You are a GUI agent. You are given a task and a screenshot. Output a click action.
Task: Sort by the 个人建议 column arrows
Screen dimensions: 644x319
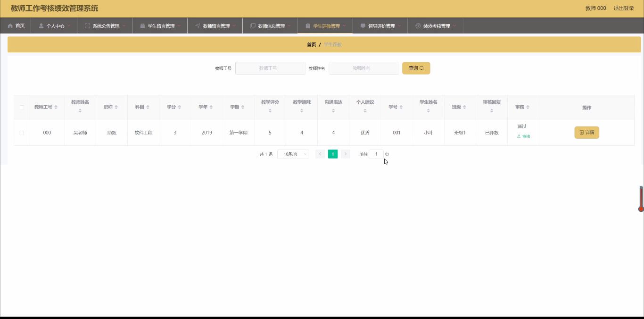[x=365, y=111]
